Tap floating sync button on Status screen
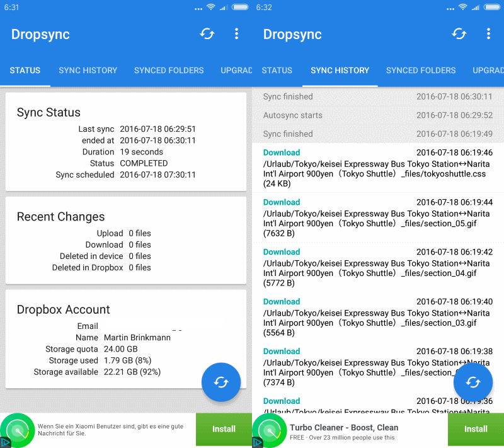 click(221, 382)
